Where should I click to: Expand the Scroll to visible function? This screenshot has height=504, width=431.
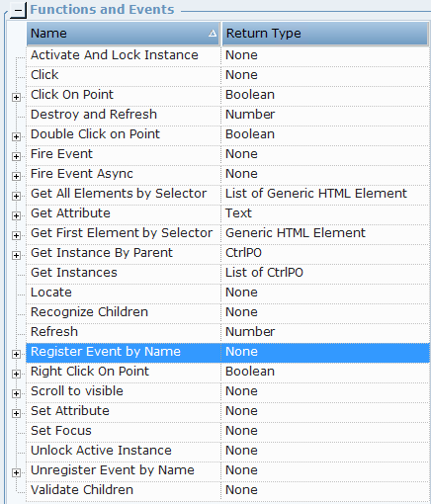pyautogui.click(x=16, y=393)
